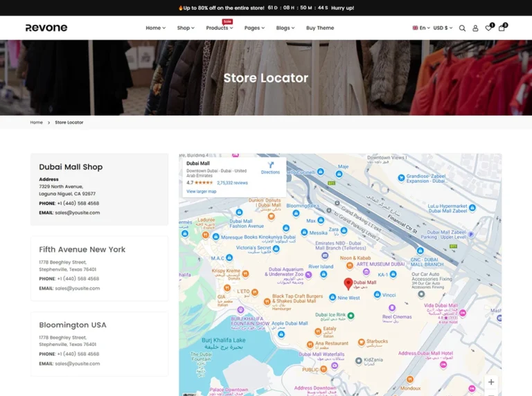This screenshot has width=532, height=396.
Task: Click the Nine West map marker
Action: (x=332, y=297)
